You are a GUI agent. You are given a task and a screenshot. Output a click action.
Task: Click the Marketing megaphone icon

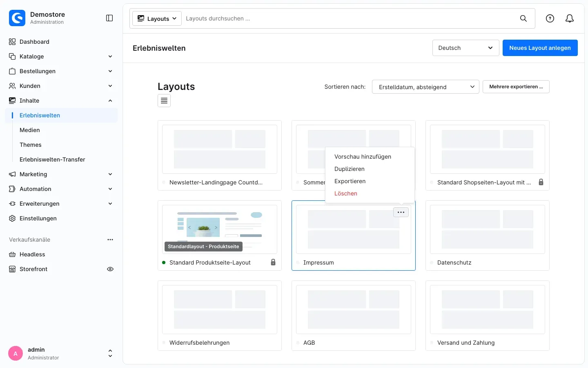pyautogui.click(x=12, y=174)
